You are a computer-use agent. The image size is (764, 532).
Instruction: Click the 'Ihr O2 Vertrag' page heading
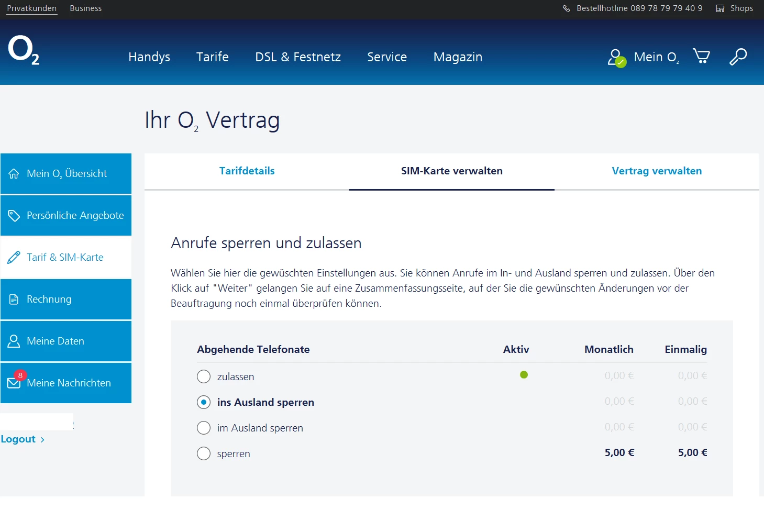click(212, 120)
